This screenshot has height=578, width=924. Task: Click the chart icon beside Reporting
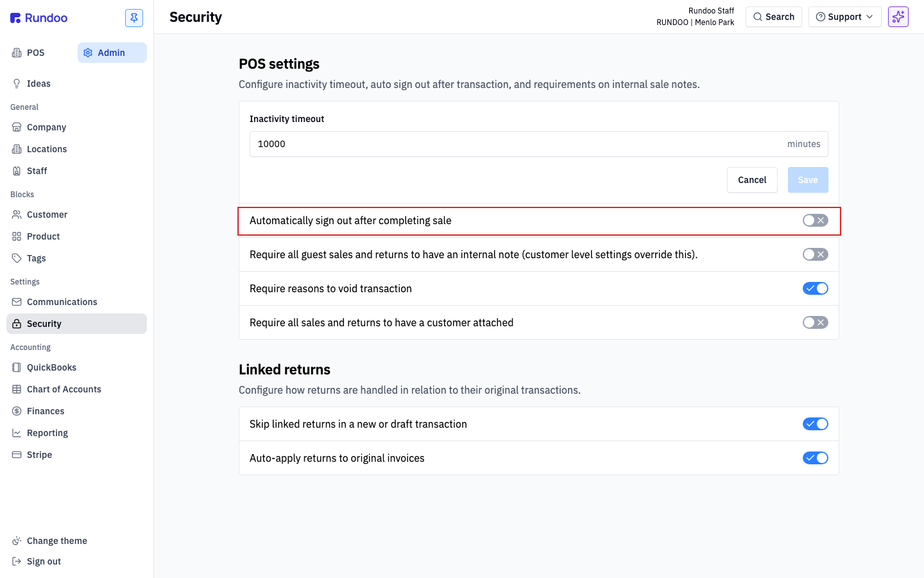tap(17, 433)
